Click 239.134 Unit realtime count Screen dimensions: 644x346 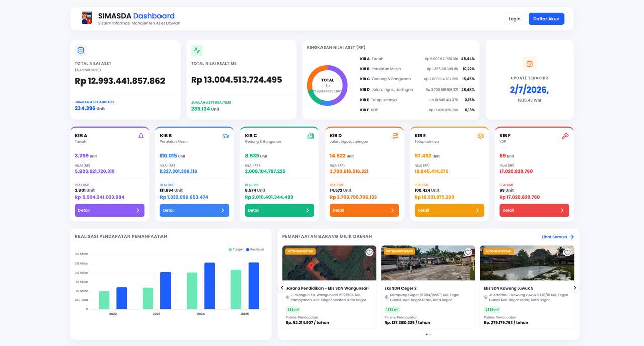205,109
